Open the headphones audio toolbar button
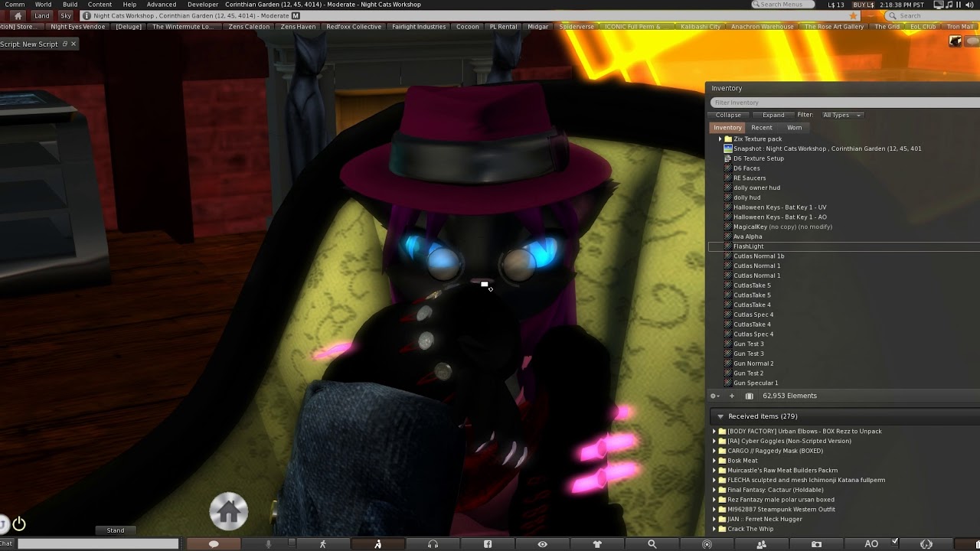 [x=433, y=544]
